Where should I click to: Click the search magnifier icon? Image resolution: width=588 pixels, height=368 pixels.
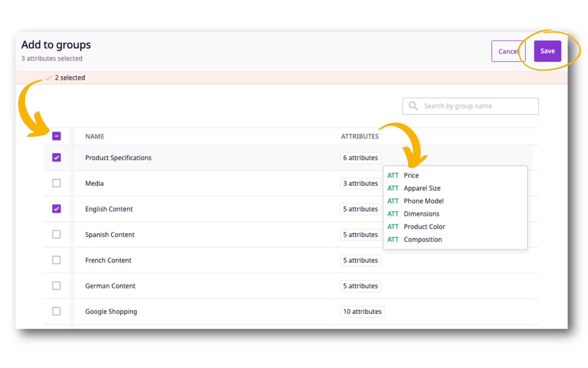point(413,106)
